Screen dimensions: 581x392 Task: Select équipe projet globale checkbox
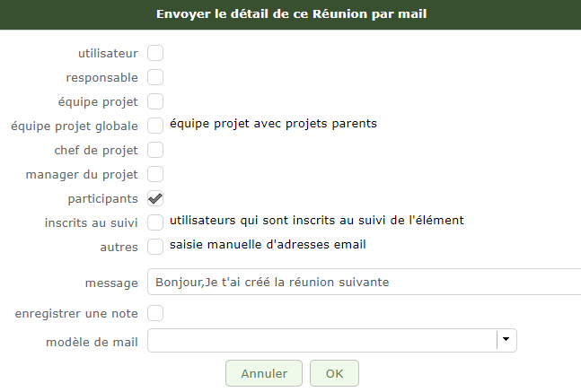coord(155,126)
